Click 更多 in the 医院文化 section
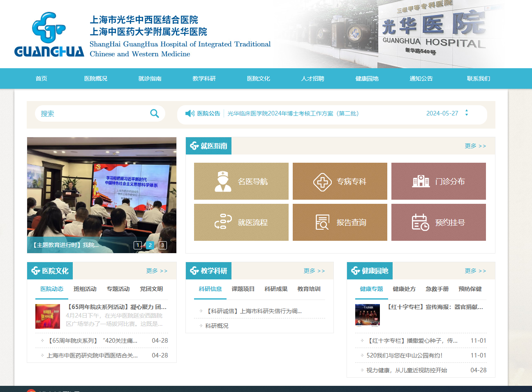The width and height of the screenshot is (532, 392). pos(157,271)
